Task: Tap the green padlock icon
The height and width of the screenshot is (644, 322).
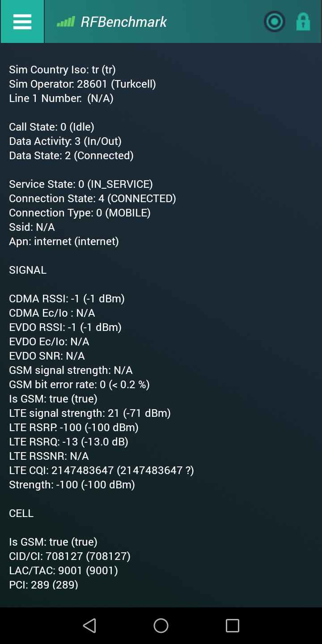Action: click(x=303, y=21)
